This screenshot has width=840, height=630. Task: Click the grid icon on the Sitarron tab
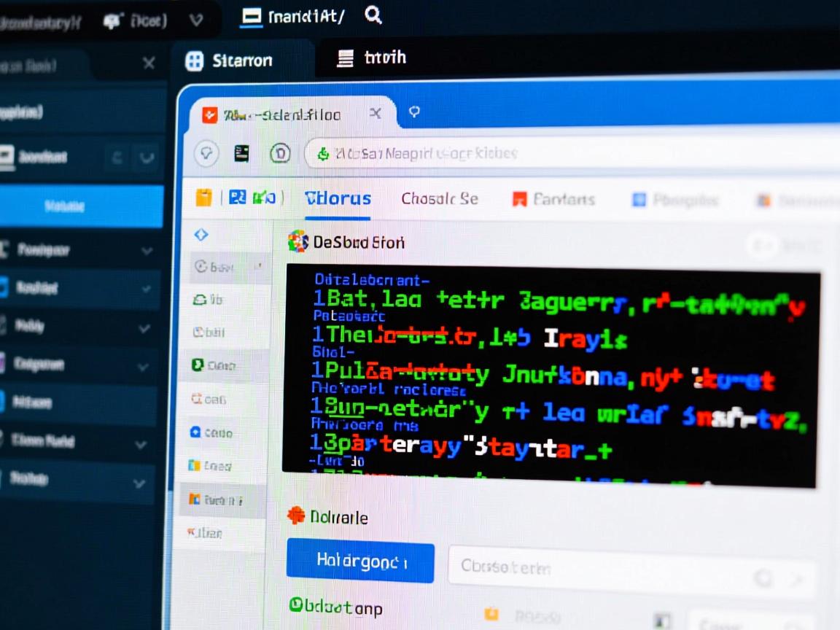pos(195,61)
